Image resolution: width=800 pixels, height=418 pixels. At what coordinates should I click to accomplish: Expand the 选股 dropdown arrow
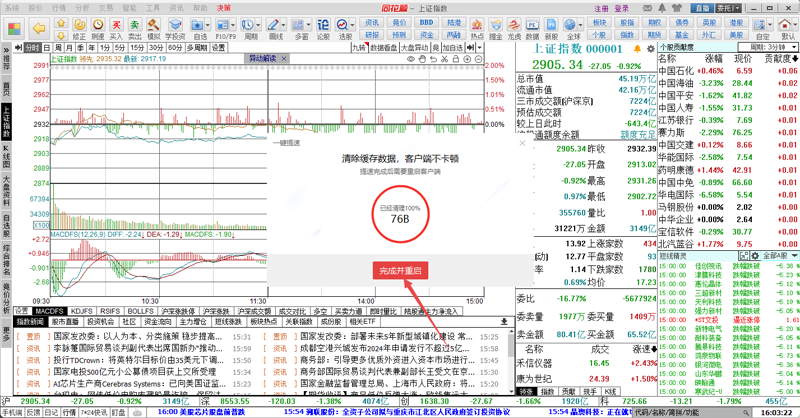point(353,24)
